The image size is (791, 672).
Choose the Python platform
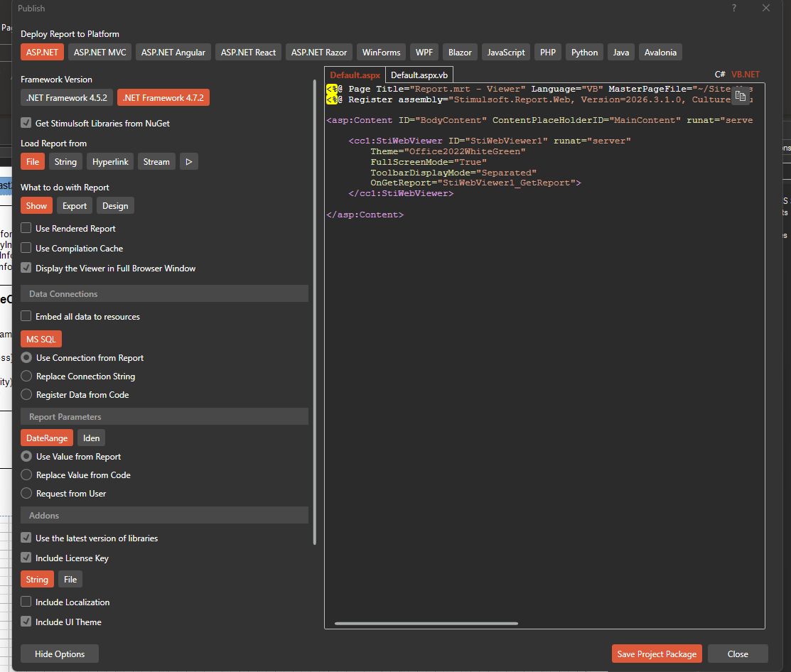coord(585,53)
